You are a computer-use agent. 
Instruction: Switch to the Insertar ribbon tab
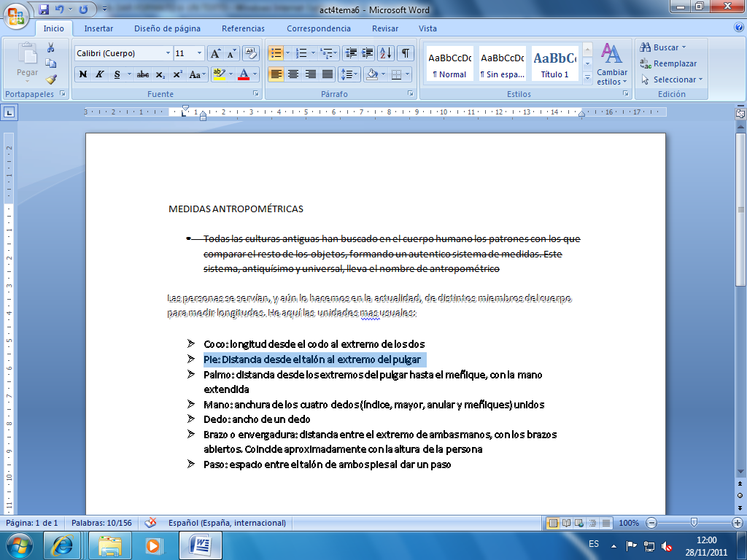[x=98, y=28]
